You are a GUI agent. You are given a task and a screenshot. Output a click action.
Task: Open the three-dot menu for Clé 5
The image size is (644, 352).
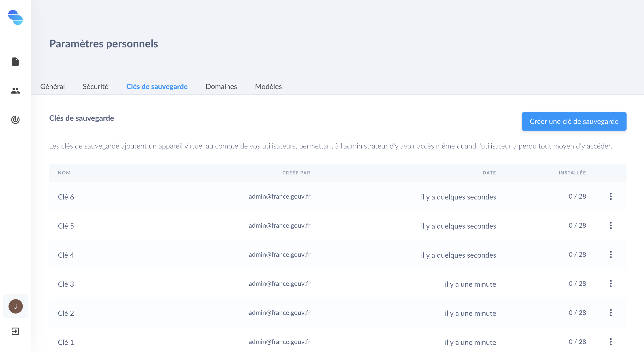point(610,225)
